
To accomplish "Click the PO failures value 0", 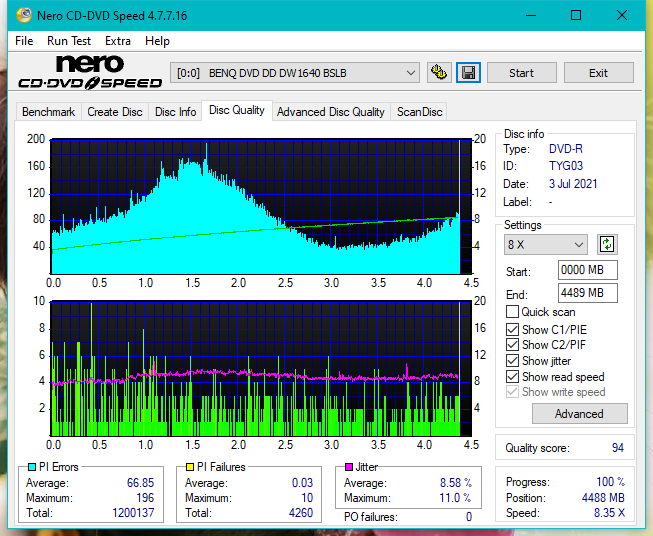I will [469, 517].
